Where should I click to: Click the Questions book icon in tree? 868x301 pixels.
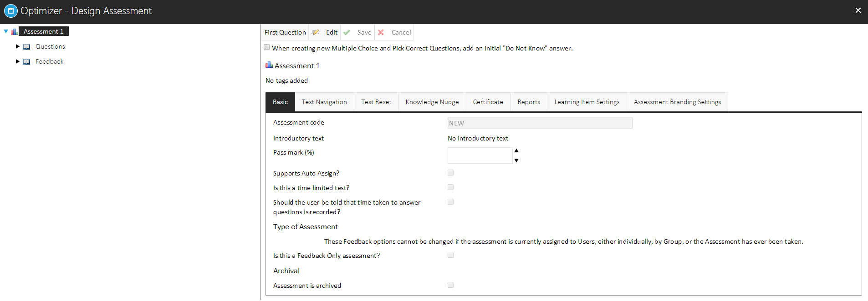click(27, 47)
